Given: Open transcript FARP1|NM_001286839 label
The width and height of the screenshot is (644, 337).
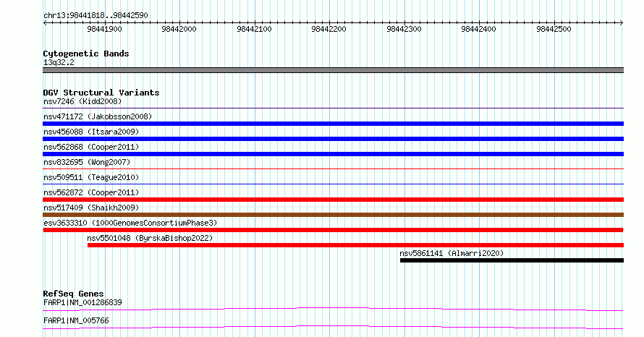Looking at the screenshot, I should (x=82, y=302).
